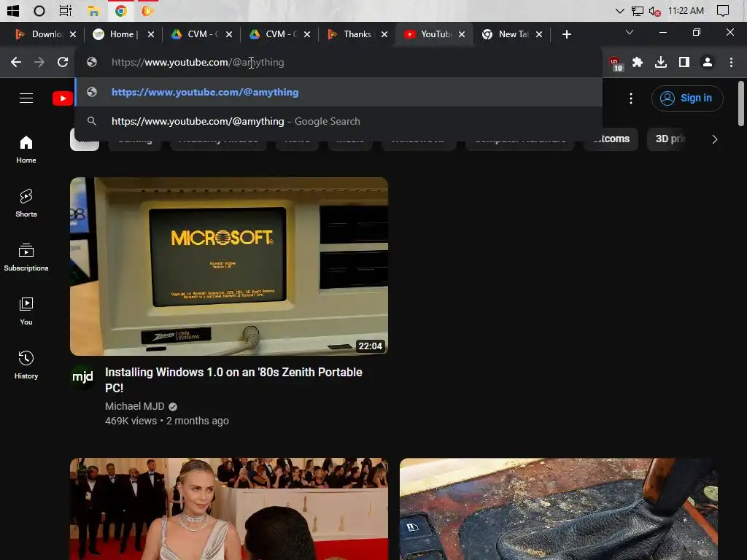Open the 'Installing Windows 1.0' video title
Screen dimensions: 747x560
[233, 380]
